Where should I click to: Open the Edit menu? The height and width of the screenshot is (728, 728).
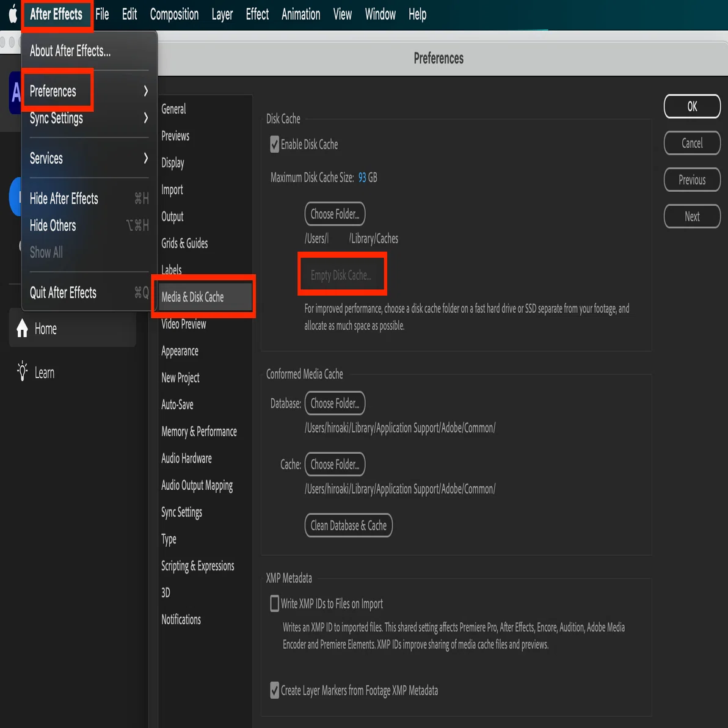(x=129, y=15)
